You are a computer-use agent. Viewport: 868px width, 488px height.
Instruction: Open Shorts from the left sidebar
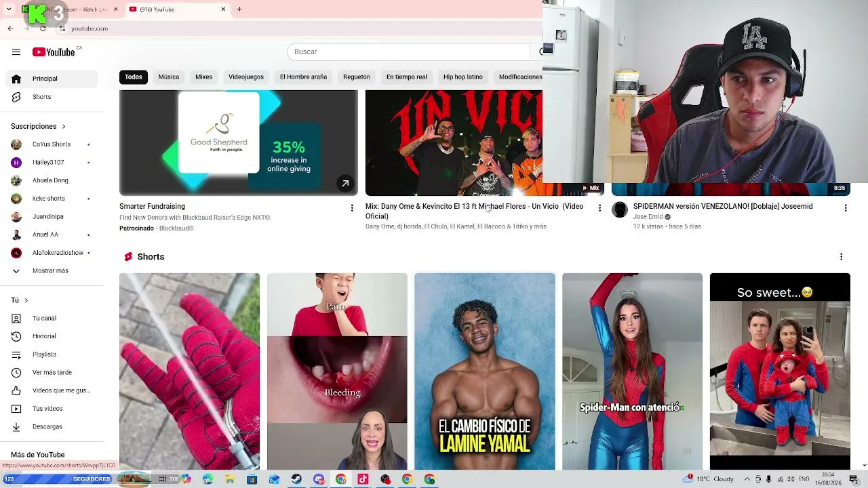(x=52, y=97)
